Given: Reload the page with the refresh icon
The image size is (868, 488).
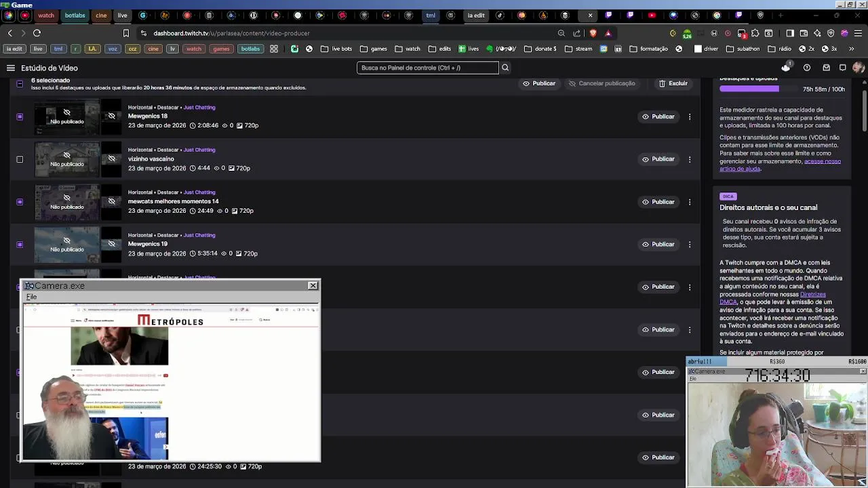Looking at the screenshot, I should 37,33.
